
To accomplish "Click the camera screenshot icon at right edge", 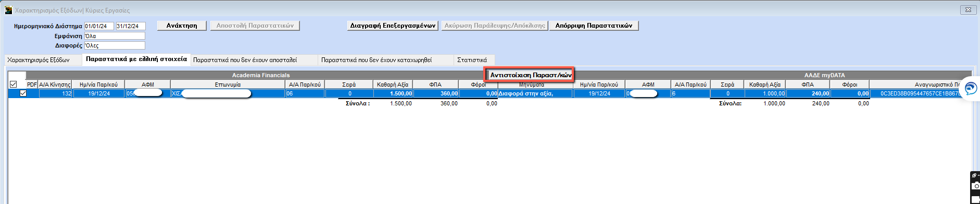I will 976,186.
